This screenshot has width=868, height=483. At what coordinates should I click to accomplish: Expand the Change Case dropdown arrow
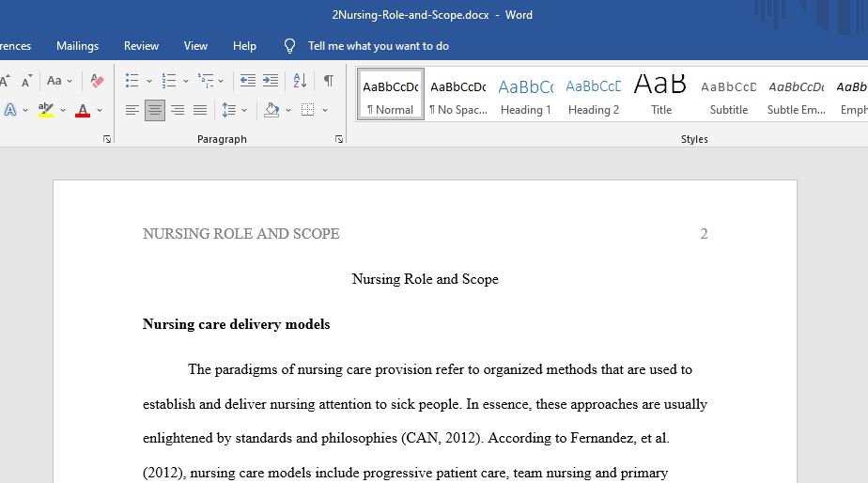pos(70,81)
